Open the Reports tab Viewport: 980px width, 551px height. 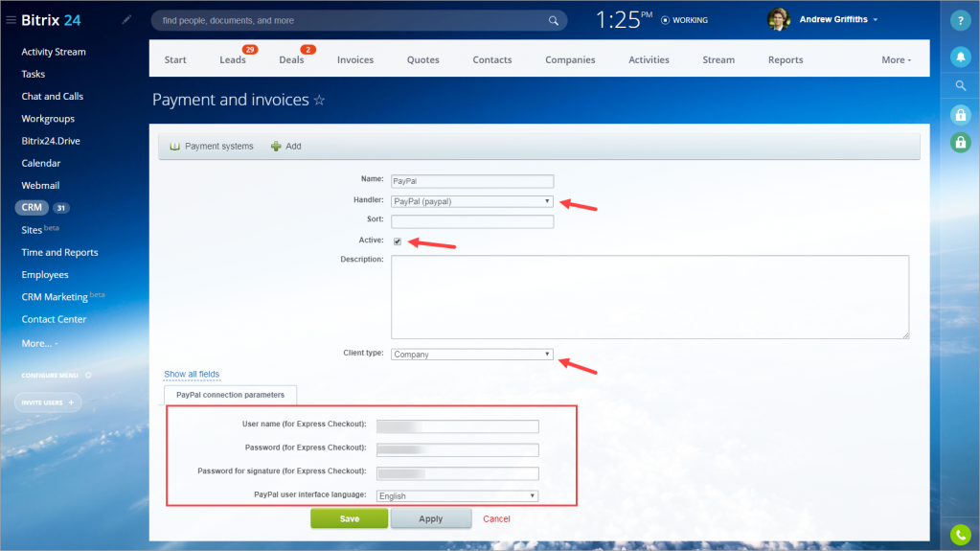786,60
